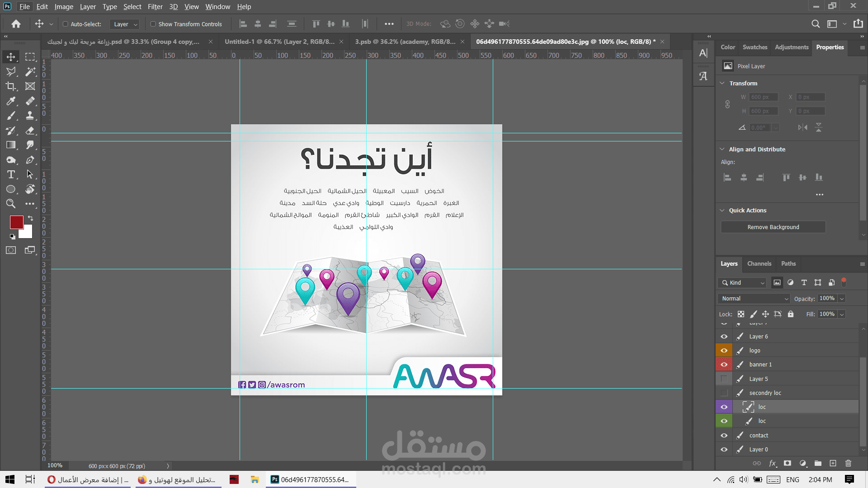
Task: Pick the Zoom tool in toolbar
Action: point(11,204)
